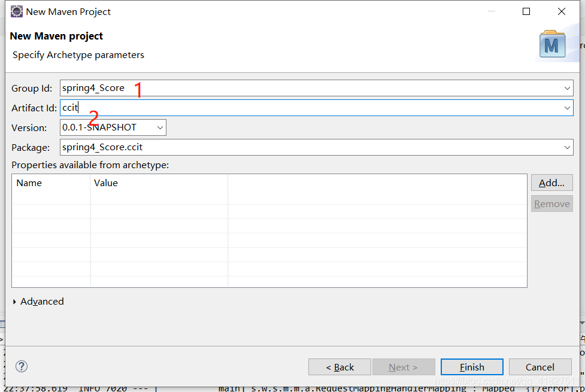Open the Package dropdown arrow

click(567, 147)
